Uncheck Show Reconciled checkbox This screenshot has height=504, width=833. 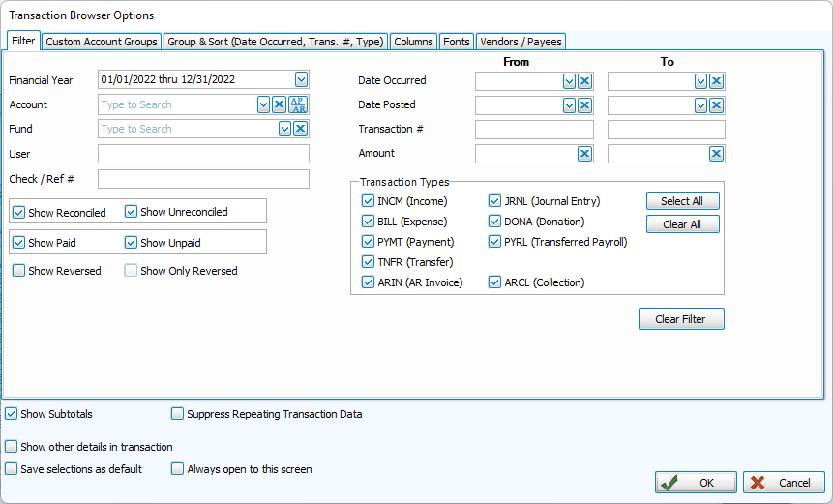(19, 213)
